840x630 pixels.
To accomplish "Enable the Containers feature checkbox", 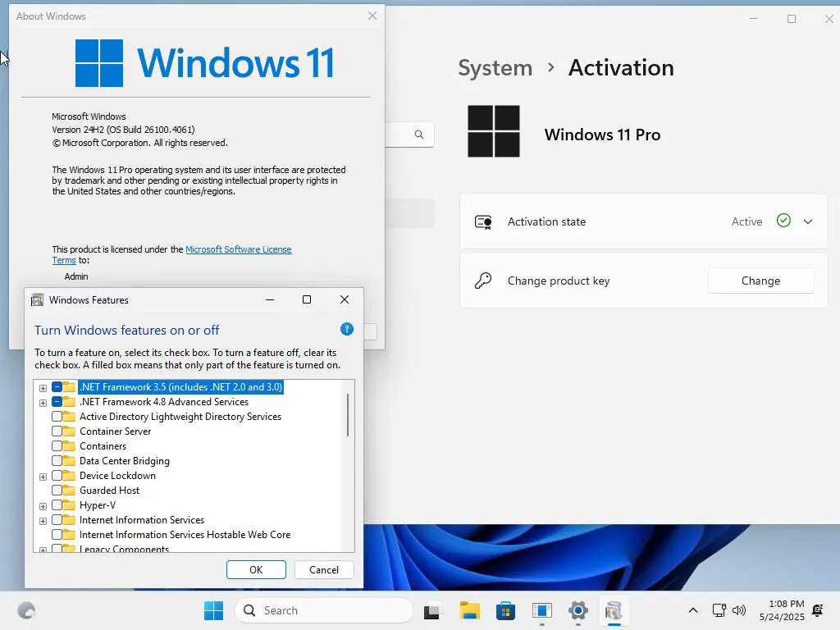I will point(57,445).
